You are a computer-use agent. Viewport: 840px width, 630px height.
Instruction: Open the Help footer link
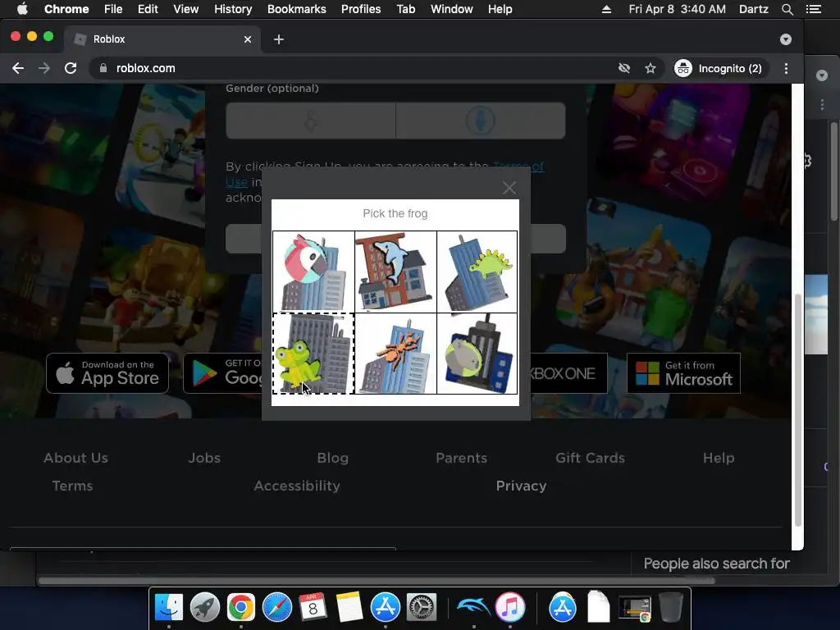719,458
